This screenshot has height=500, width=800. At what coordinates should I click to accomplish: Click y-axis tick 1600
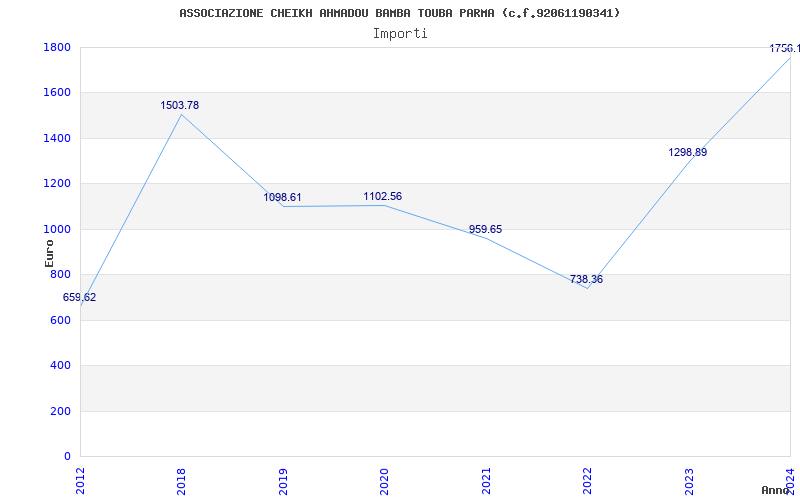point(57,93)
